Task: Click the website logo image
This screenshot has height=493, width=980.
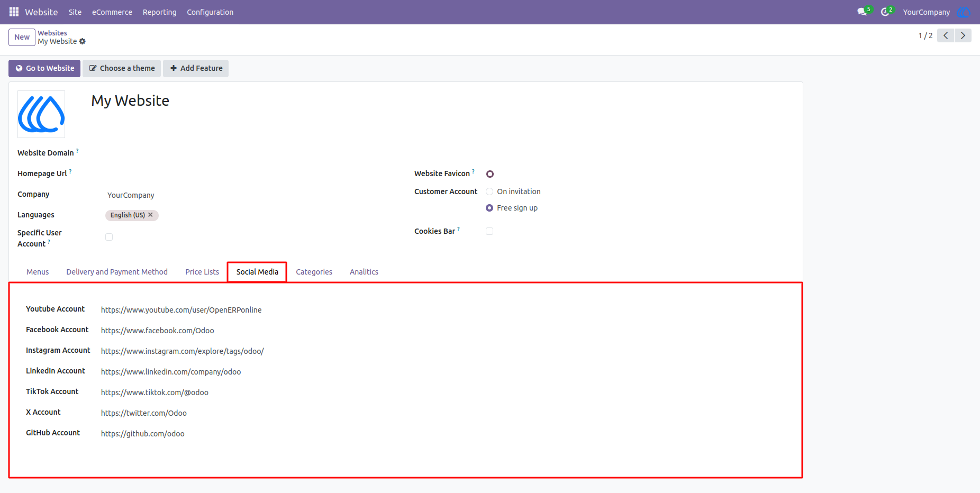Action: click(x=41, y=114)
